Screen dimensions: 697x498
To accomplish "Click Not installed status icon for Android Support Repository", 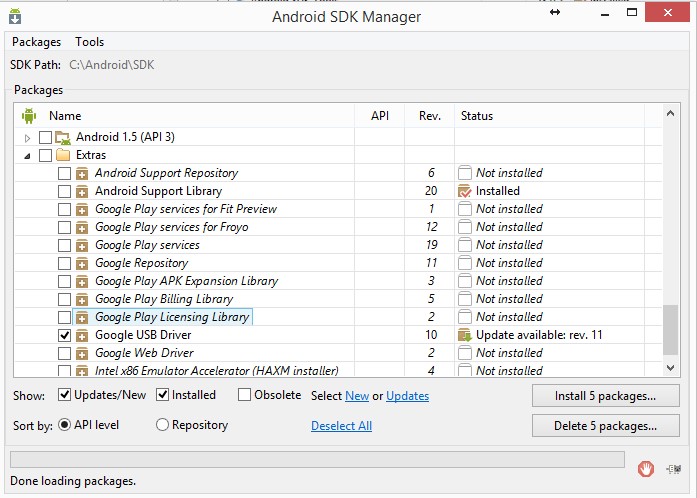I will coord(465,173).
